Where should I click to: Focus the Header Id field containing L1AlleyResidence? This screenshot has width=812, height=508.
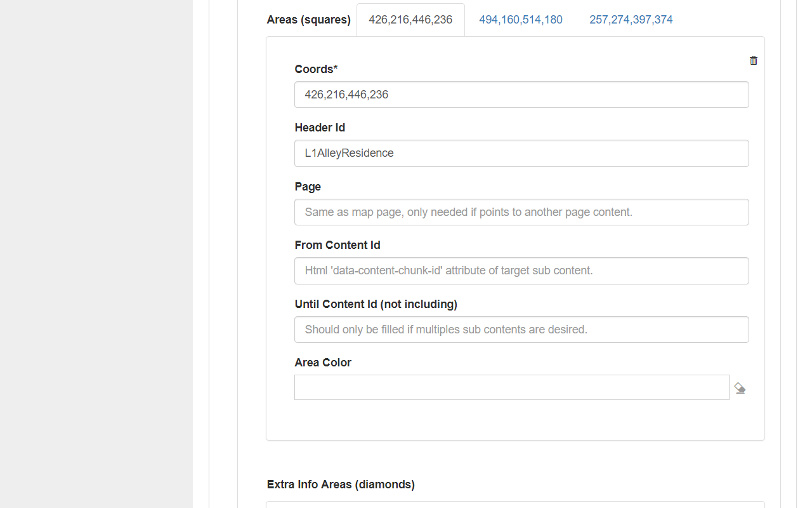[x=521, y=153]
